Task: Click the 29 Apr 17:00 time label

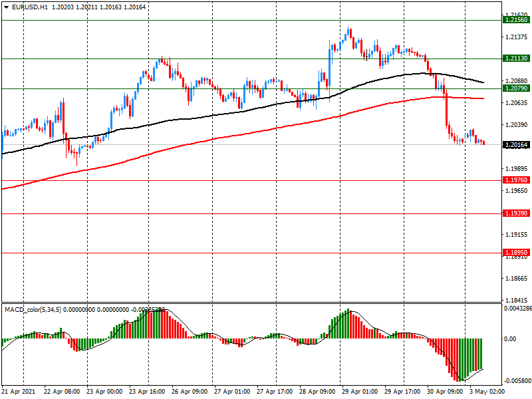Action: (402, 392)
